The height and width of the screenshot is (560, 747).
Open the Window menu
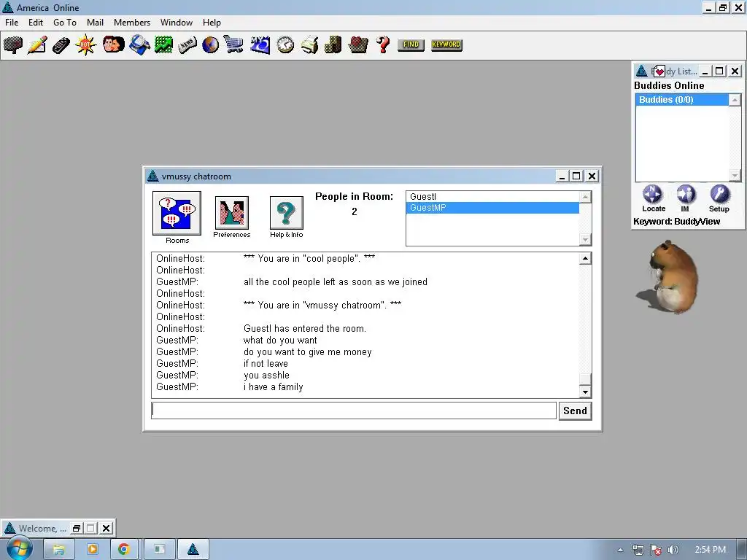click(177, 23)
